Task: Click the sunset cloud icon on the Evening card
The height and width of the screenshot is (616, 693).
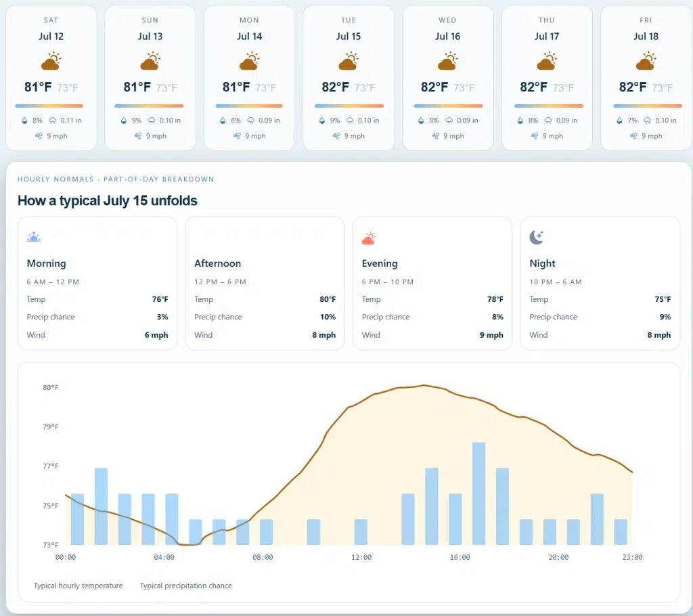Action: [369, 238]
